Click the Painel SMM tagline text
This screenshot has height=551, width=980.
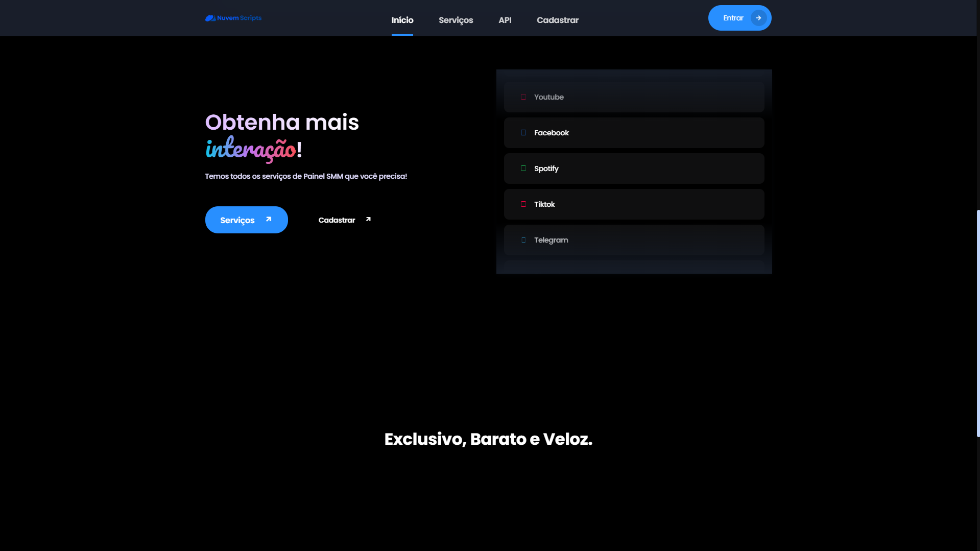(x=305, y=176)
